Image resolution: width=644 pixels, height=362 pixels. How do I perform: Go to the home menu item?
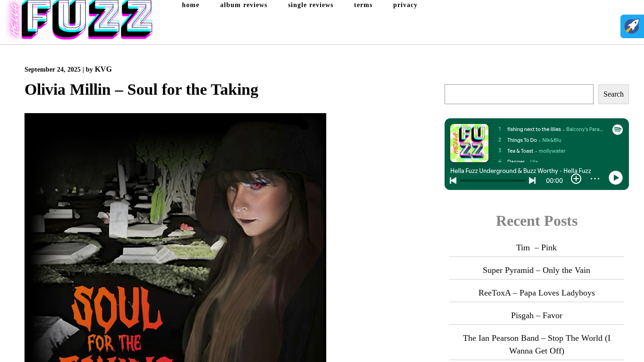pos(190,5)
